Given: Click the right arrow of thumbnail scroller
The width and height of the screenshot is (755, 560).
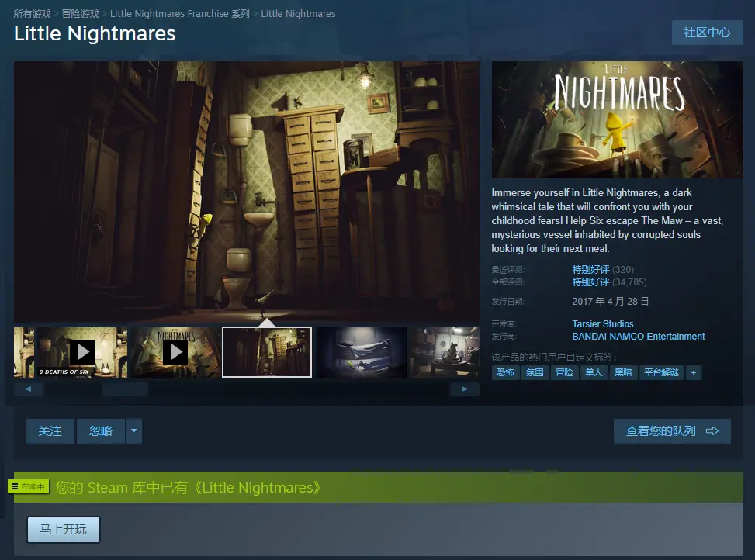Looking at the screenshot, I should pyautogui.click(x=465, y=389).
